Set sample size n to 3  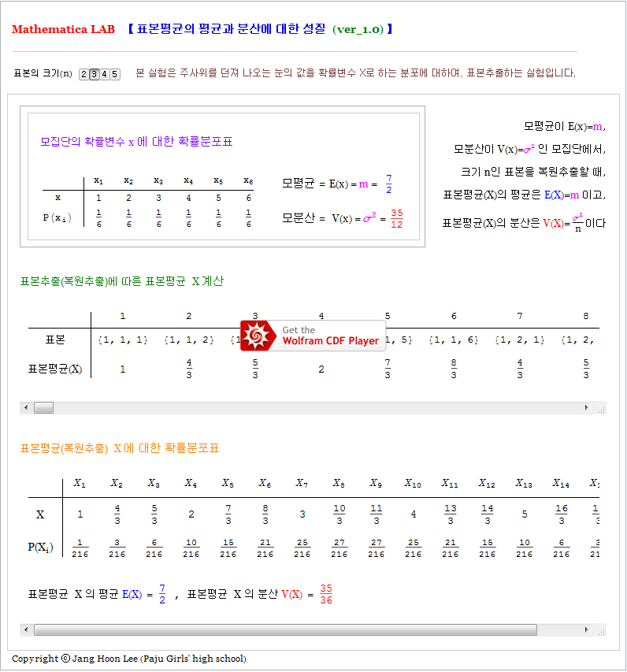point(95,74)
